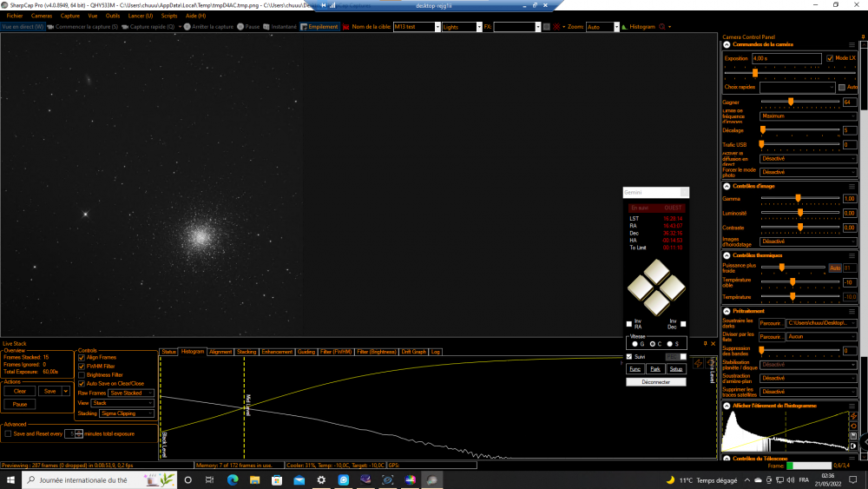Viewport: 868px width, 489px height.
Task: Open the Fichier menu
Action: click(x=15, y=16)
